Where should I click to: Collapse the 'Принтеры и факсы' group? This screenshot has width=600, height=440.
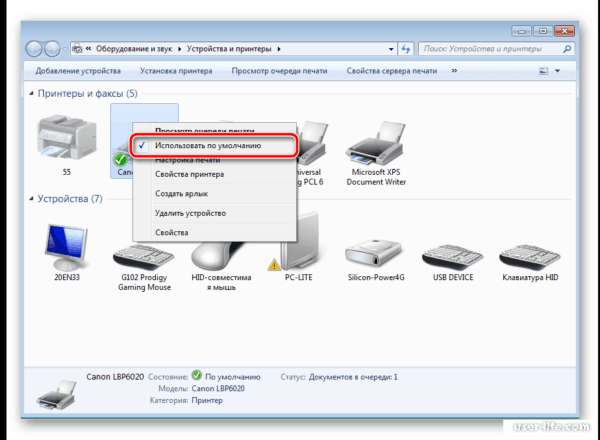(x=32, y=93)
